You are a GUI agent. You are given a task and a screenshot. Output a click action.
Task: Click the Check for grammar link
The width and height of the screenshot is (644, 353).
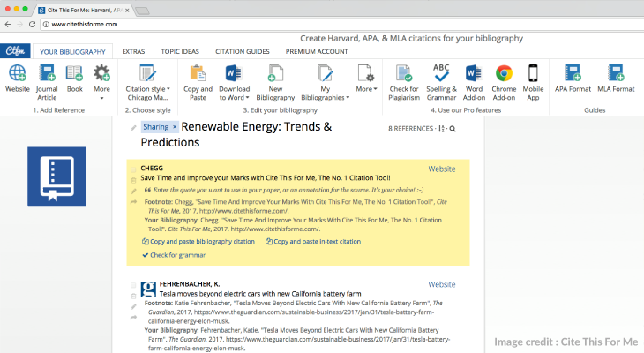[x=174, y=255]
